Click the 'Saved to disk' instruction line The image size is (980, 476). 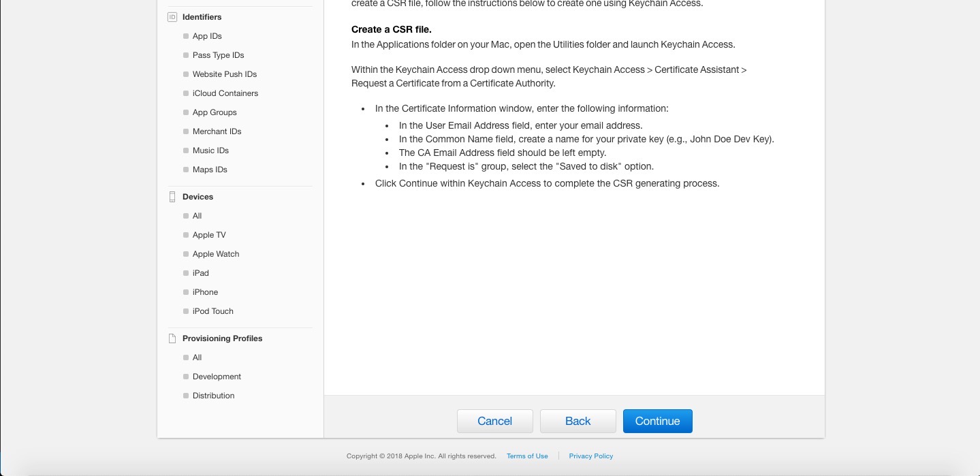coord(526,166)
